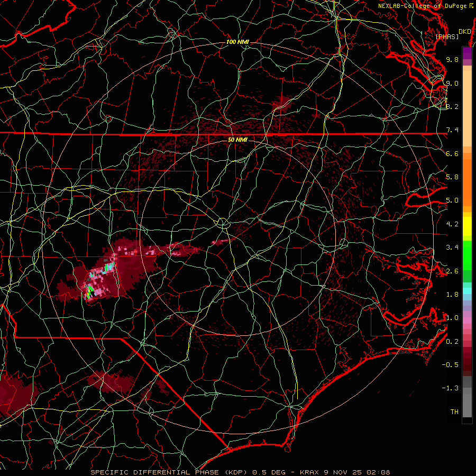Click the TH label on the color scale
This screenshot has width=476, height=476.
[454, 411]
